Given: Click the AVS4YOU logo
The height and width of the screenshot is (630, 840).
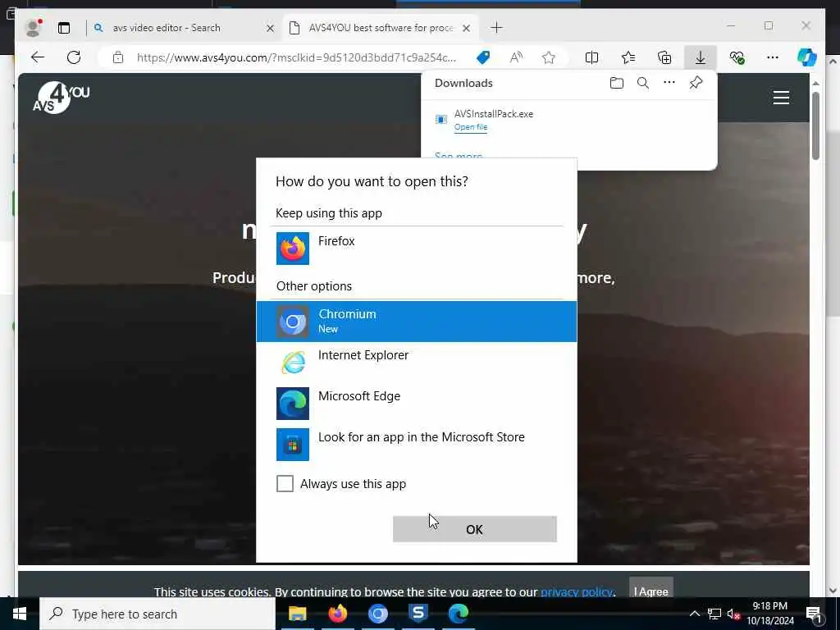Looking at the screenshot, I should coord(61,98).
